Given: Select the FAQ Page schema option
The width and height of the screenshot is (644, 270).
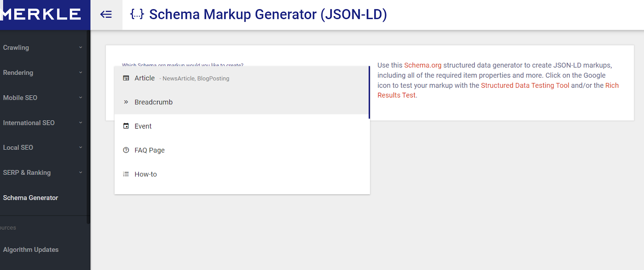Looking at the screenshot, I should [150, 150].
